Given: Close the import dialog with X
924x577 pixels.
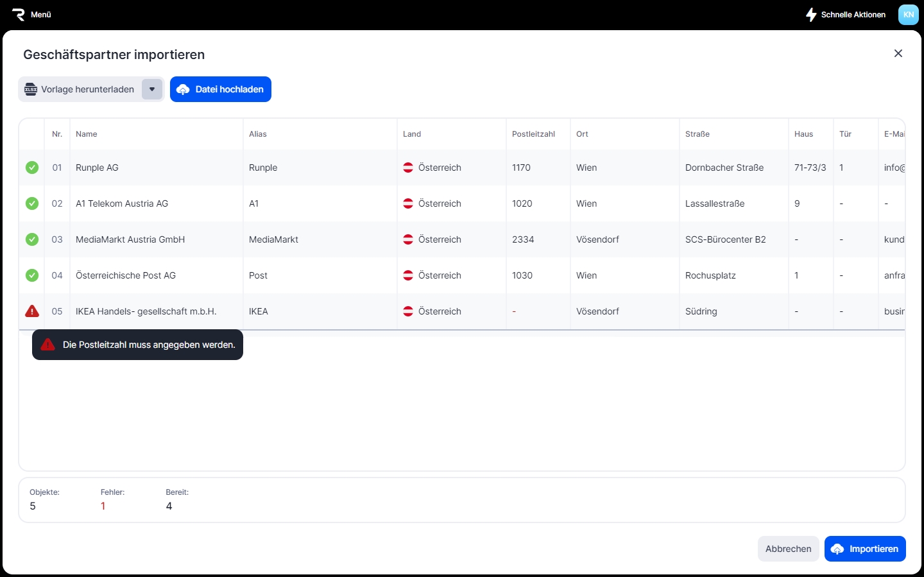Looking at the screenshot, I should click(898, 53).
